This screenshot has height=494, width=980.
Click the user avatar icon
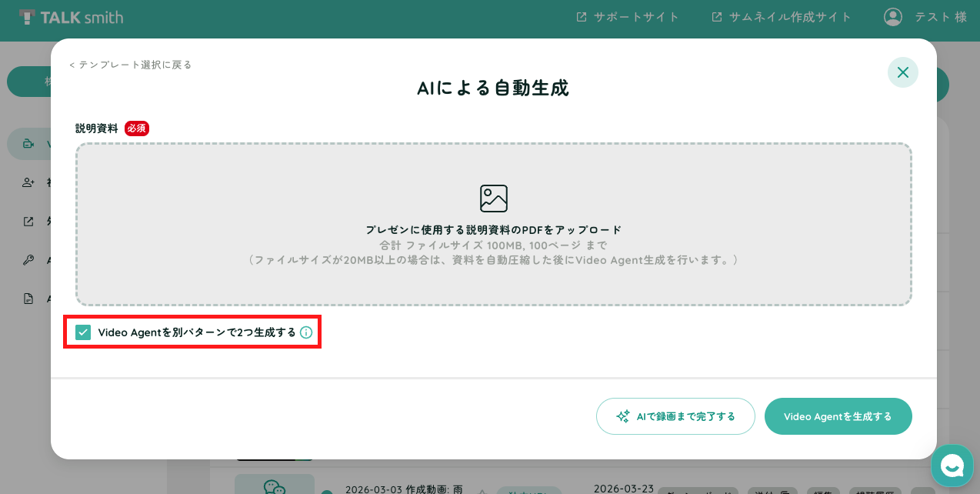tap(893, 17)
